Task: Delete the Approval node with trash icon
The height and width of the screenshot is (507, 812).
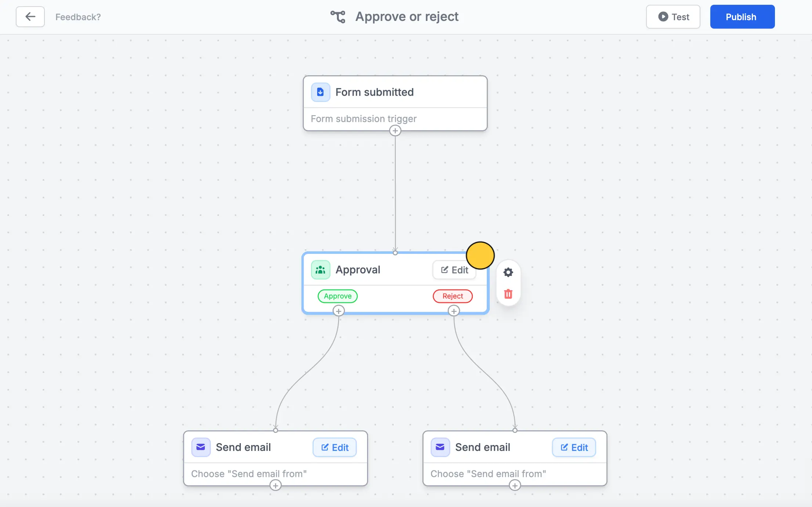Action: [508, 294]
